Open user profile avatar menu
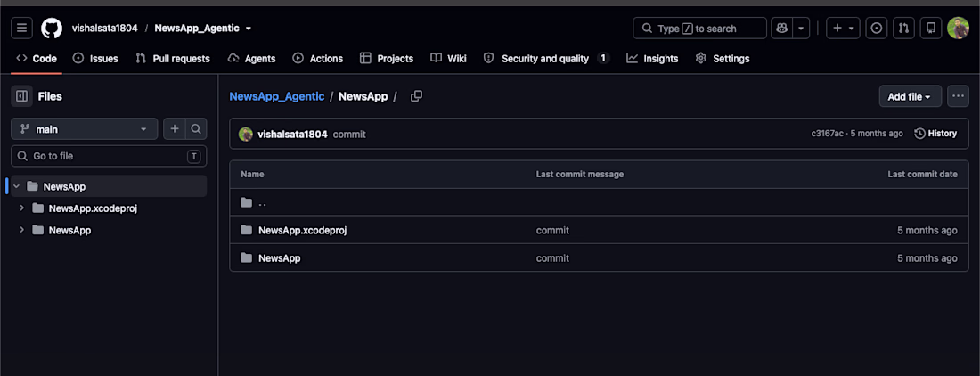Image resolution: width=980 pixels, height=376 pixels. coord(958,29)
